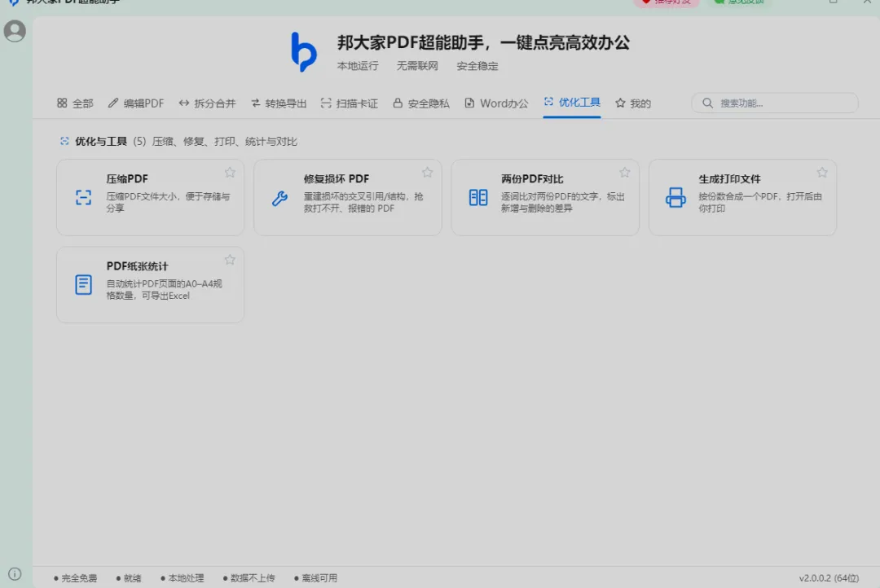Click the 优化与工具 section heading
This screenshot has width=880, height=588.
point(101,142)
